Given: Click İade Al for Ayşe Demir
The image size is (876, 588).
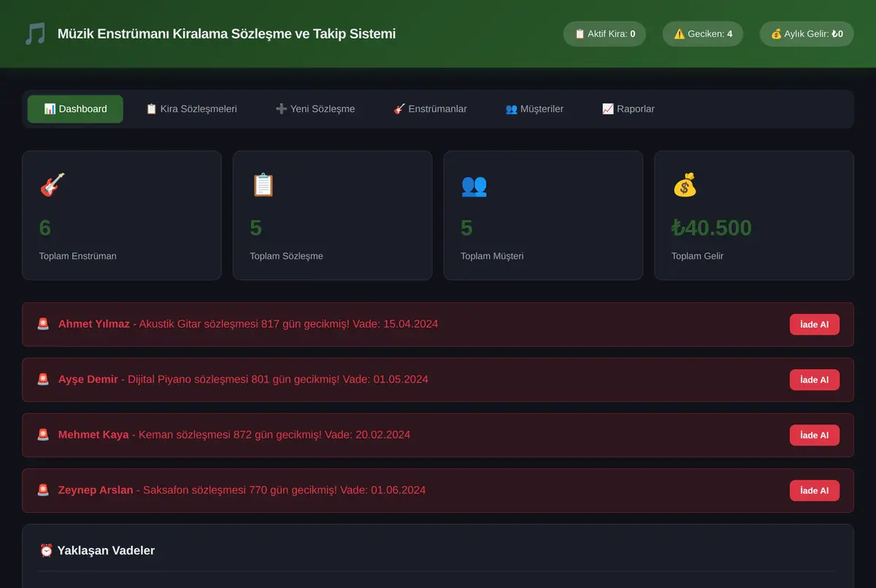Looking at the screenshot, I should click(x=815, y=380).
